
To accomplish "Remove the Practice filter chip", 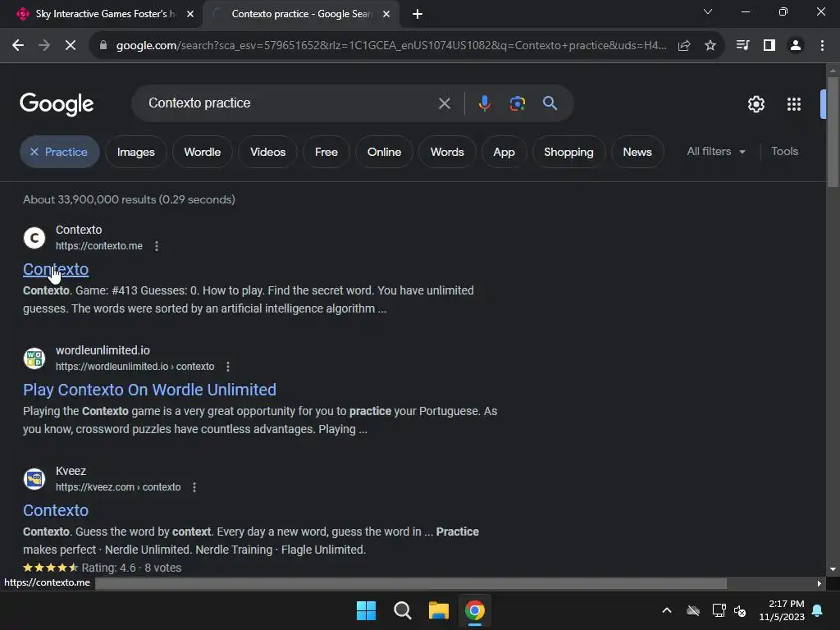I will click(34, 152).
